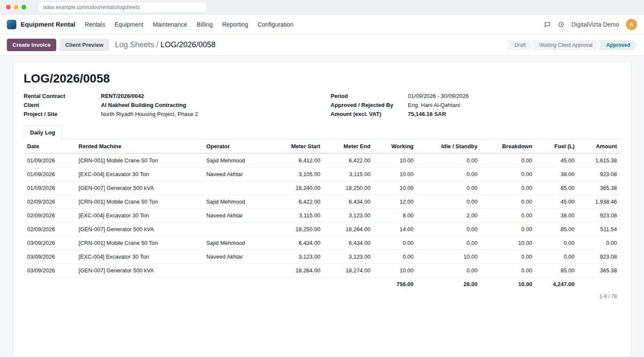Screen dimensions: 644x357
Task: Click fuel total 4,247.00
Action: click(563, 284)
